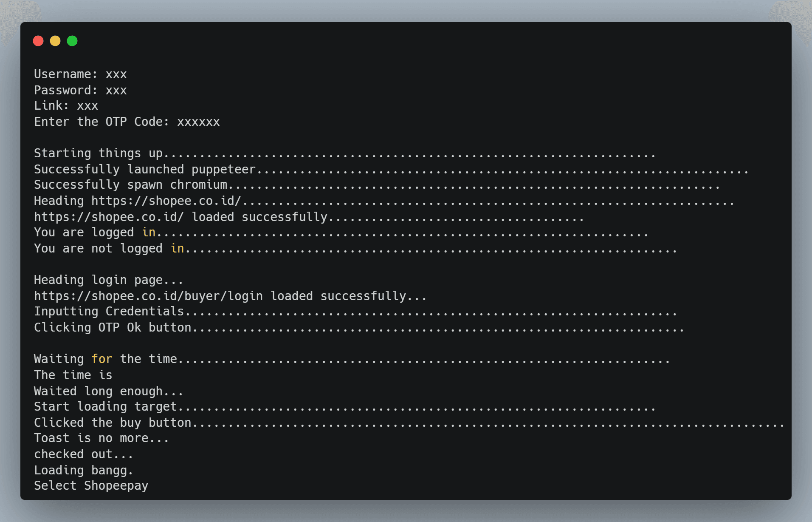This screenshot has width=812, height=522.
Task: Open the URL after the word "Heading"
Action: tap(166, 201)
